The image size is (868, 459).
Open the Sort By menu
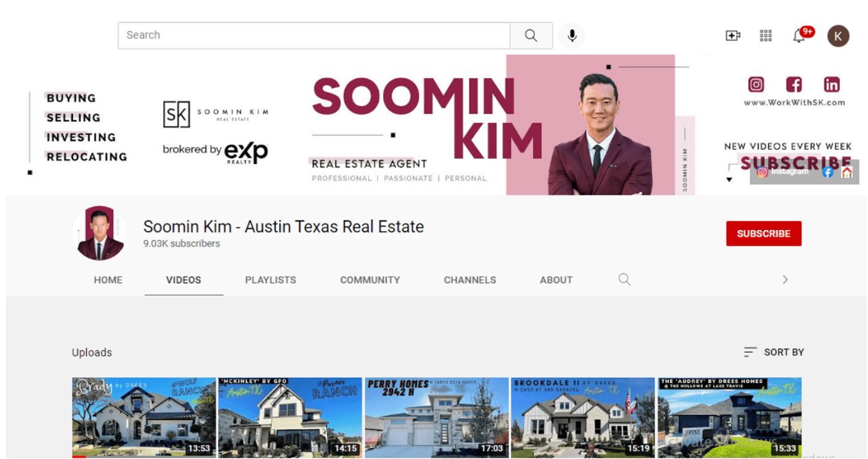(x=774, y=352)
